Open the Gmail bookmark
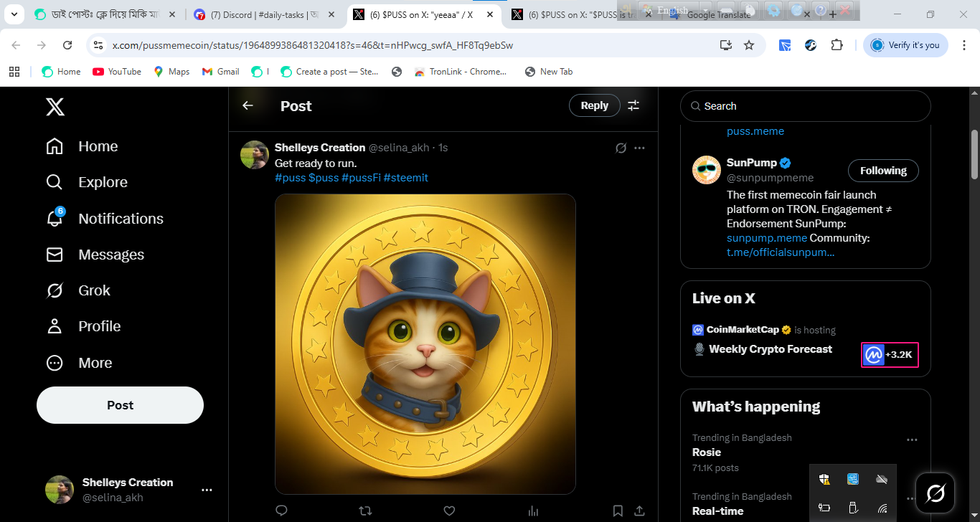 (220, 72)
